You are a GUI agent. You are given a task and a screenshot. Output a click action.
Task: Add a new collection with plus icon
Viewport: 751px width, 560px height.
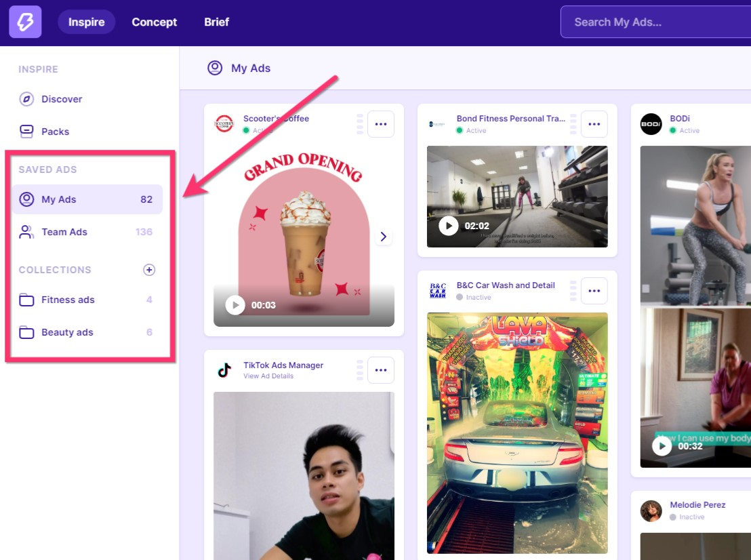[x=149, y=270]
